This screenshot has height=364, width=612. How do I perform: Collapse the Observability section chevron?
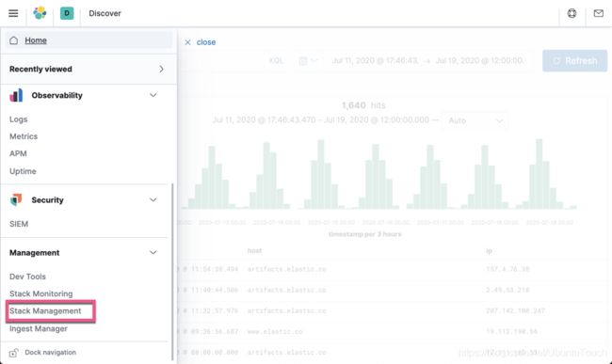[153, 95]
